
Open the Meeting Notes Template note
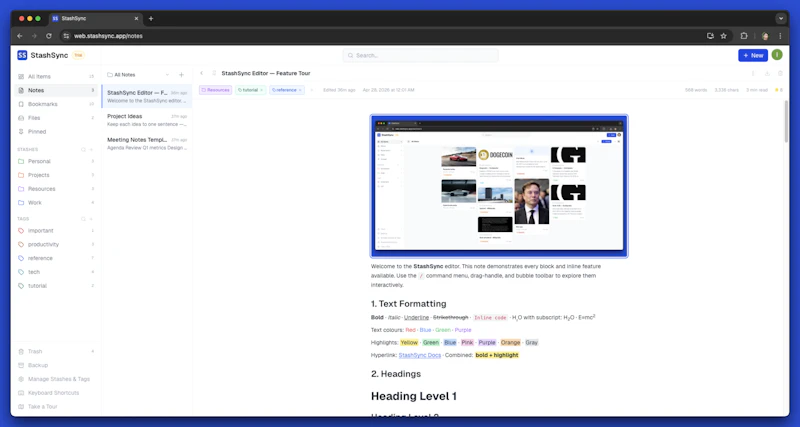point(147,143)
